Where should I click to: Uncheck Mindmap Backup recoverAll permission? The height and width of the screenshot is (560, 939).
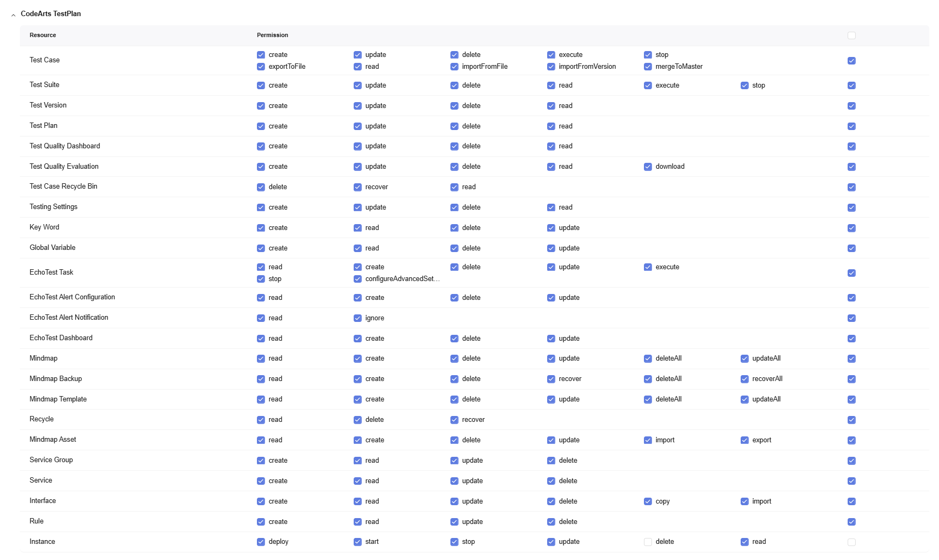click(x=744, y=379)
